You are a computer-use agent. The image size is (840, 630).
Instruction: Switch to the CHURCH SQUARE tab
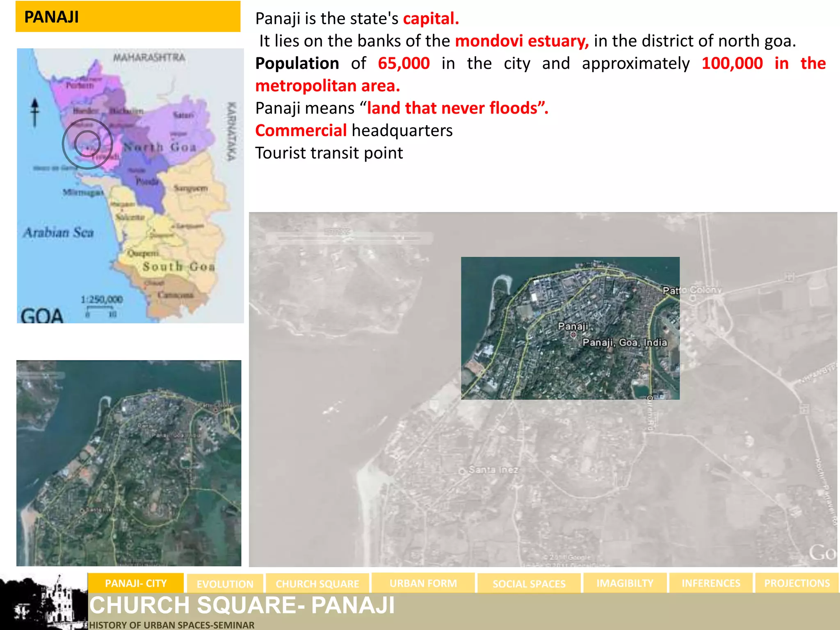317,583
